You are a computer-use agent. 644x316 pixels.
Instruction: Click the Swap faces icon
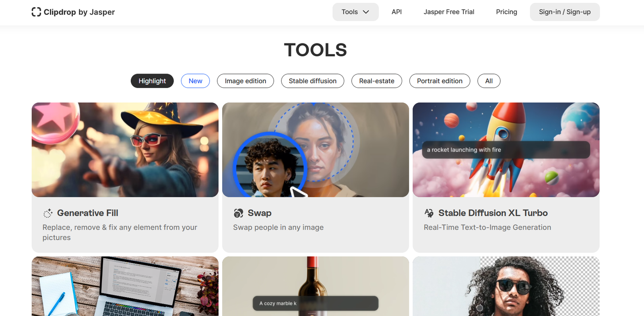tap(238, 213)
